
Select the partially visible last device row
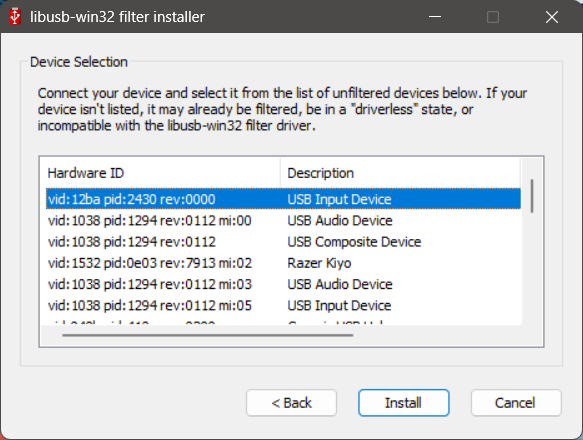click(x=283, y=322)
